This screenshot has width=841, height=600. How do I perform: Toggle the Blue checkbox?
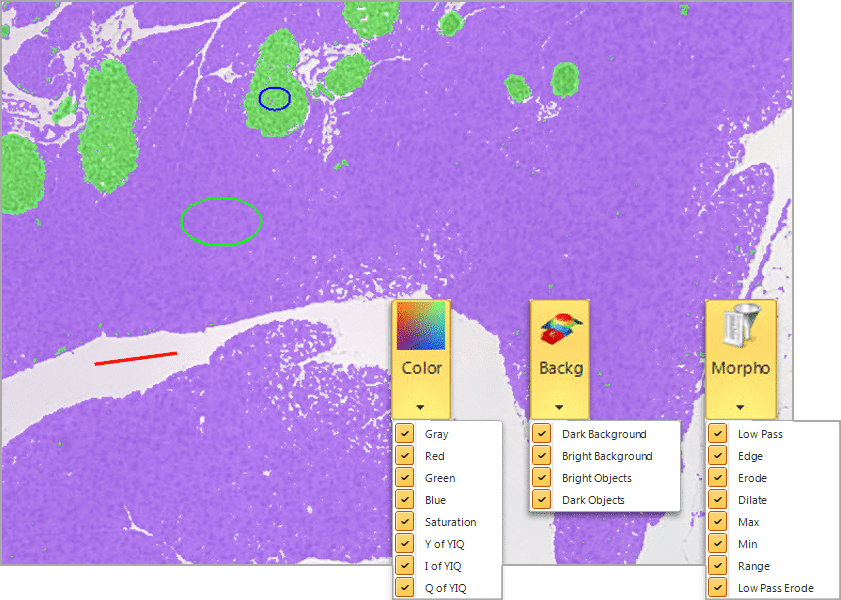[405, 500]
